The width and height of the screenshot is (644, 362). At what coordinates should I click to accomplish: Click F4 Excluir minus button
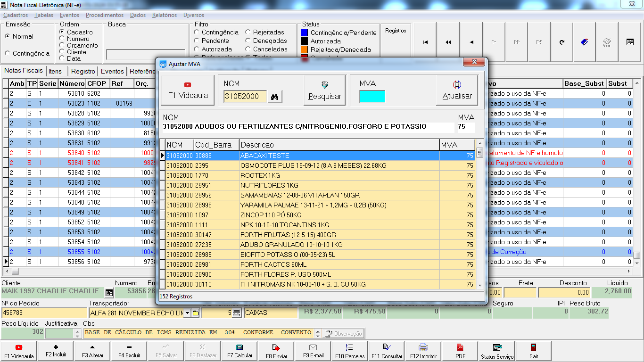pyautogui.click(x=129, y=352)
